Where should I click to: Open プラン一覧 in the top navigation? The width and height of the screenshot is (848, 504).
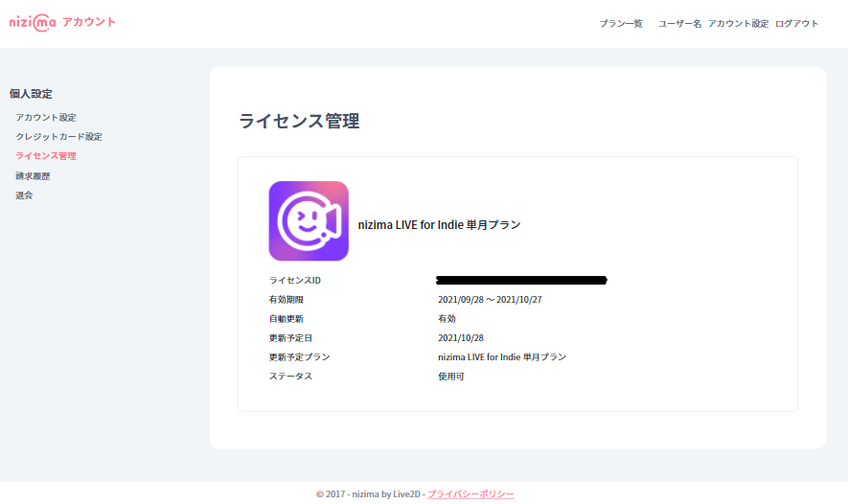(621, 23)
